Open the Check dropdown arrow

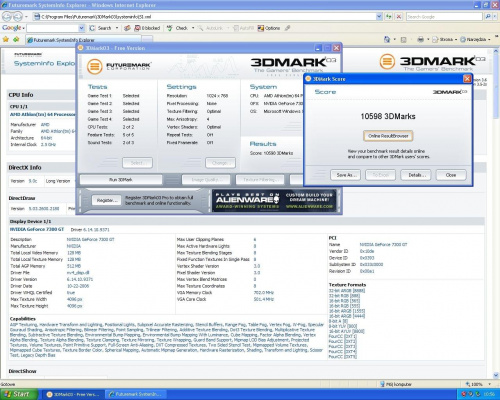coord(193,28)
